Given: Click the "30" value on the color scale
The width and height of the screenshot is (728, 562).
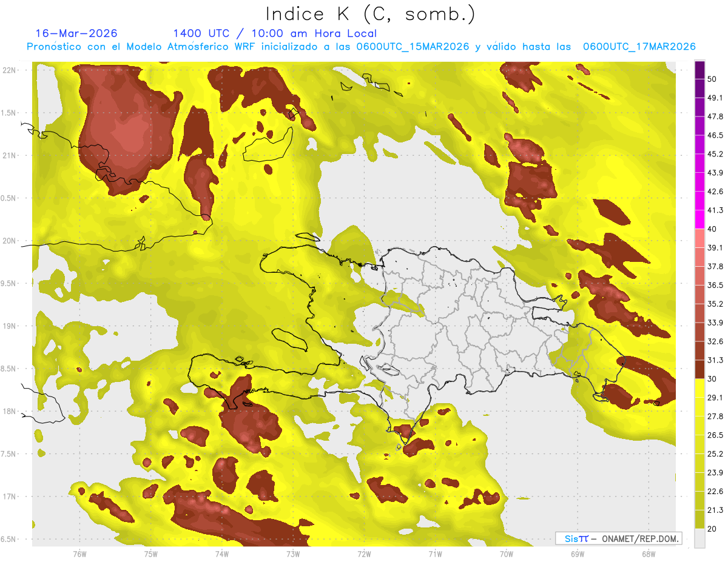Looking at the screenshot, I should tap(713, 379).
